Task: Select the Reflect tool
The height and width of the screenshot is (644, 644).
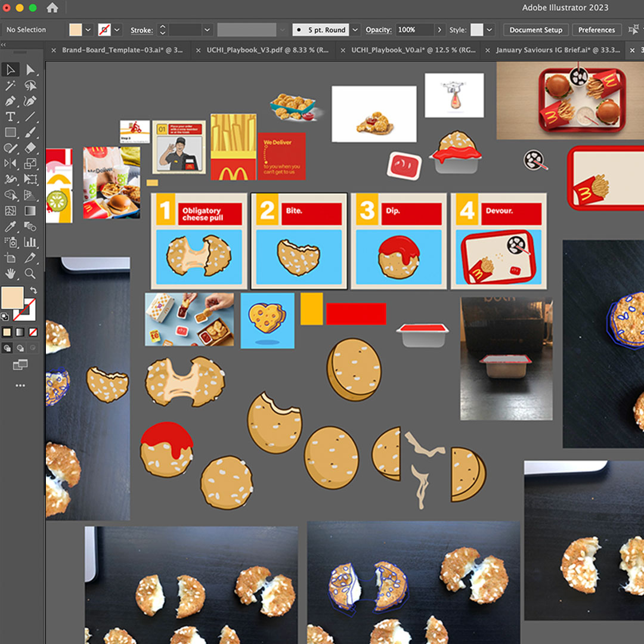Action: [11, 163]
